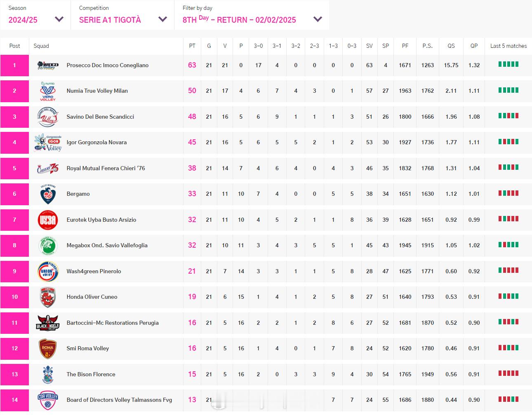Click the Igor Gorgonzola Novara logo
532x415 pixels.
(x=48, y=143)
